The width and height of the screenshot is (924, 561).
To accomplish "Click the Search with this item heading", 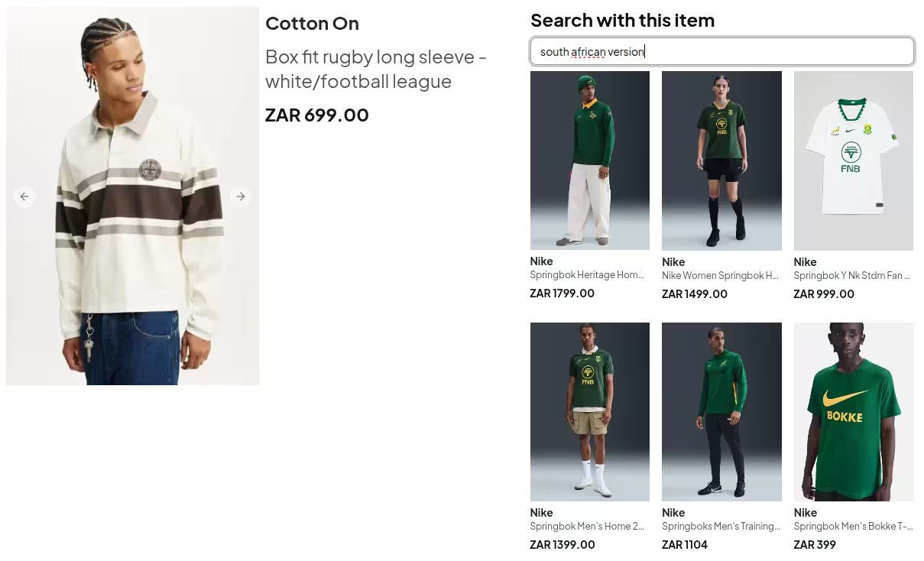I will tap(622, 20).
